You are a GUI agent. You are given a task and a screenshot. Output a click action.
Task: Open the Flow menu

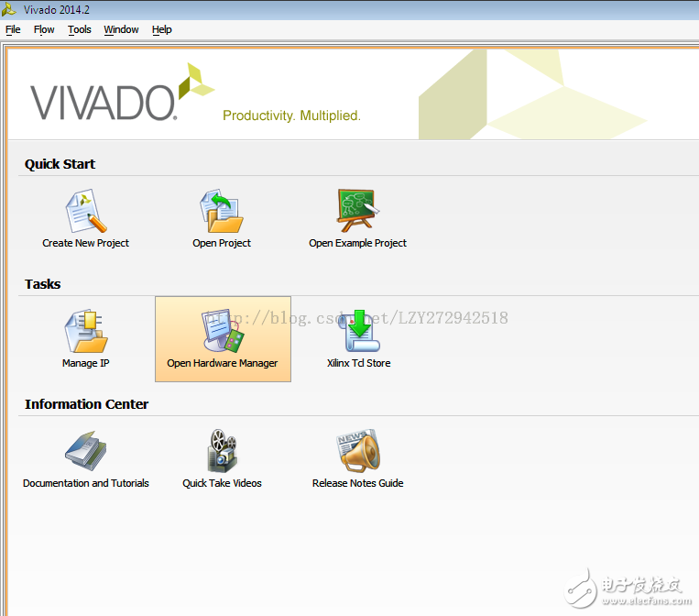coord(44,29)
